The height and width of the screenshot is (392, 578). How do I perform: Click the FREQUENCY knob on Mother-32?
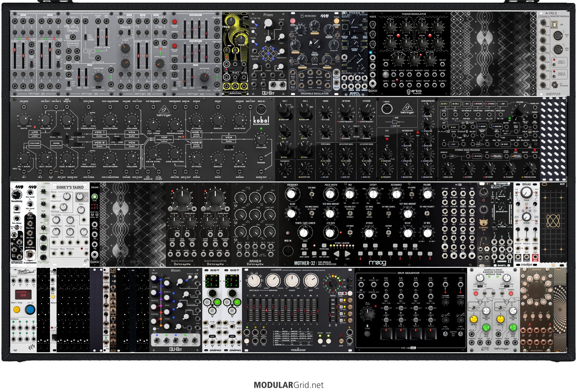(291, 194)
